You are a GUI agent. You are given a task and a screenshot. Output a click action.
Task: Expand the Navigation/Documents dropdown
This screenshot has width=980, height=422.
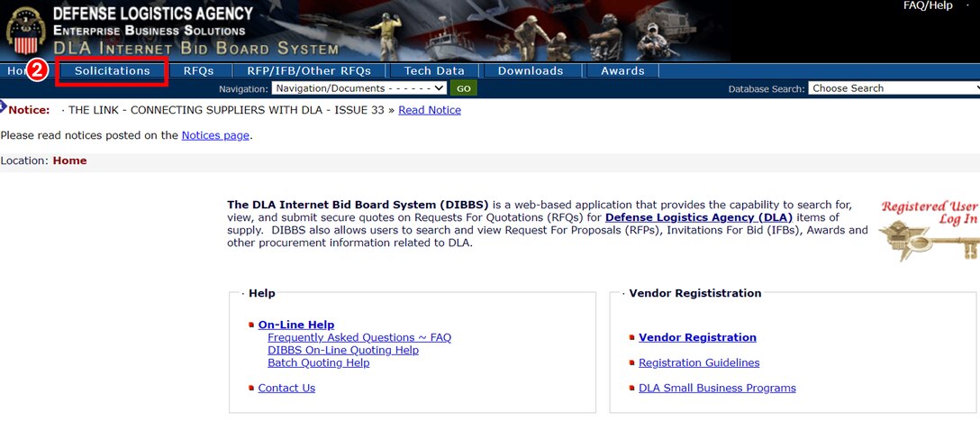359,88
